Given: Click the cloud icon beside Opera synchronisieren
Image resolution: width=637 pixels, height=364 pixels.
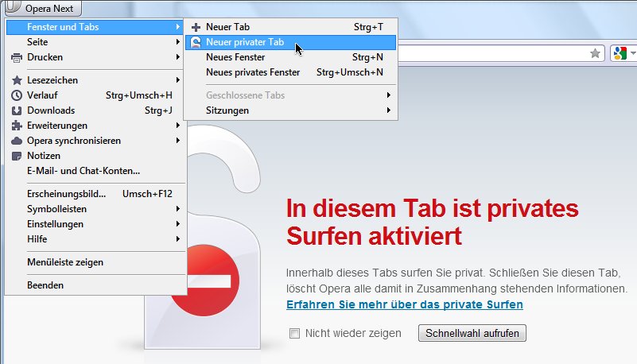Looking at the screenshot, I should [17, 141].
